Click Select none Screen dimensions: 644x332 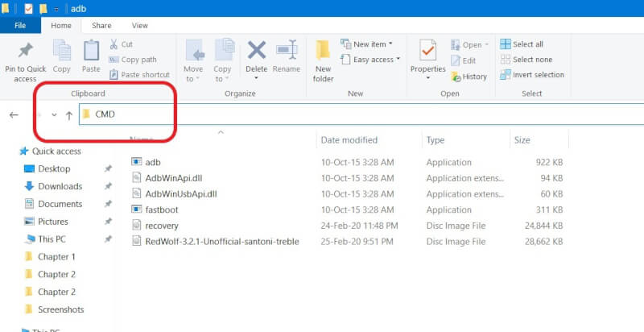tap(526, 60)
